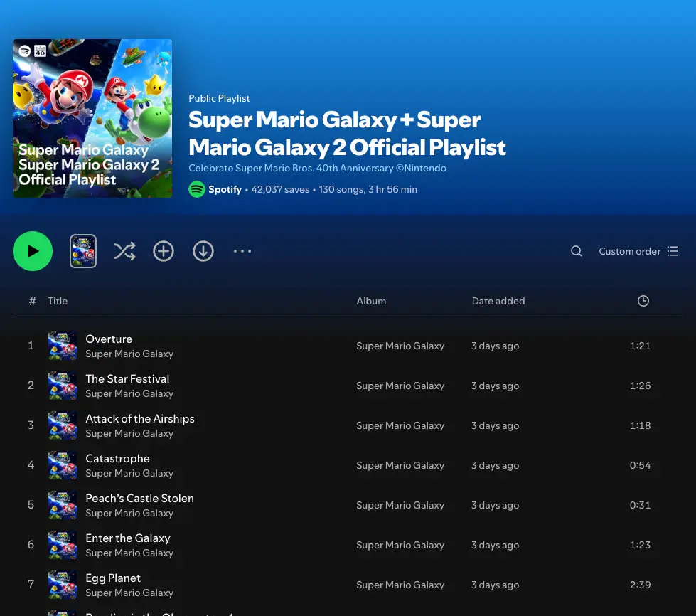696x616 pixels.
Task: Switch sorting via the Title column header
Action: pos(58,301)
